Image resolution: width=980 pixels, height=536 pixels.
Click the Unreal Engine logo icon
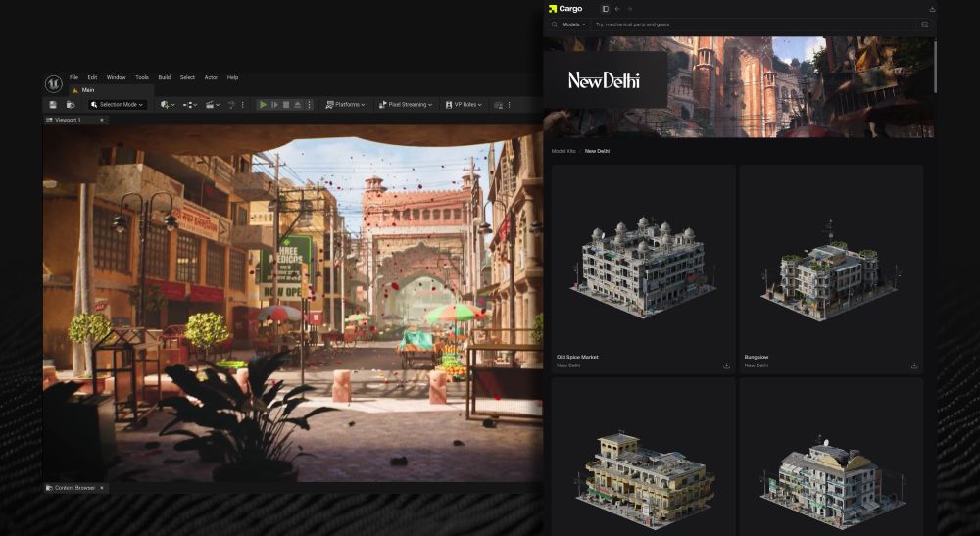tap(53, 83)
